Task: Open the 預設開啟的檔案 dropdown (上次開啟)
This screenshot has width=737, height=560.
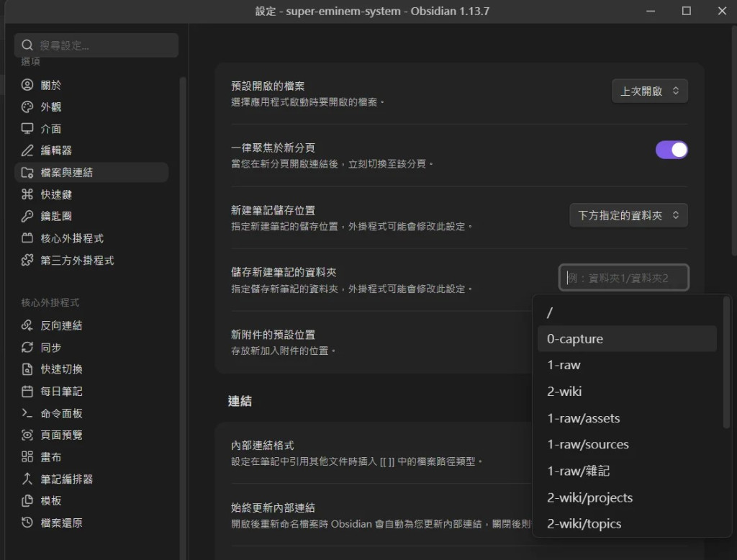Action: click(650, 91)
